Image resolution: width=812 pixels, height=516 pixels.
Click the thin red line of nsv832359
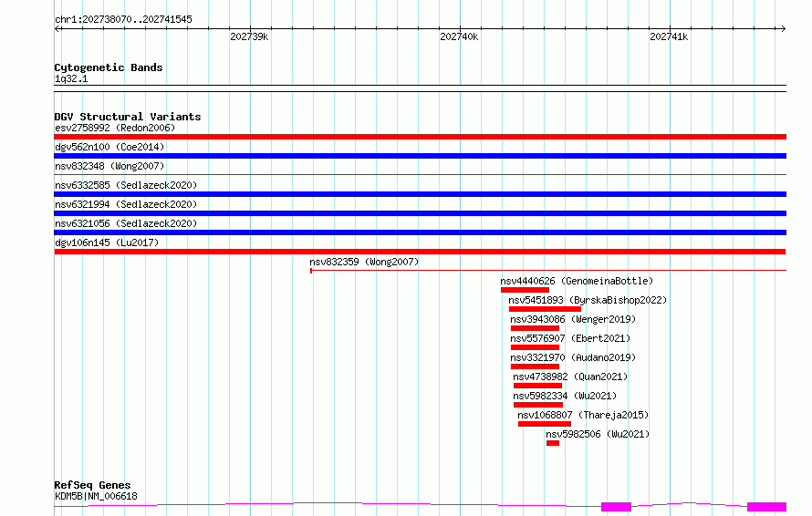pos(548,270)
